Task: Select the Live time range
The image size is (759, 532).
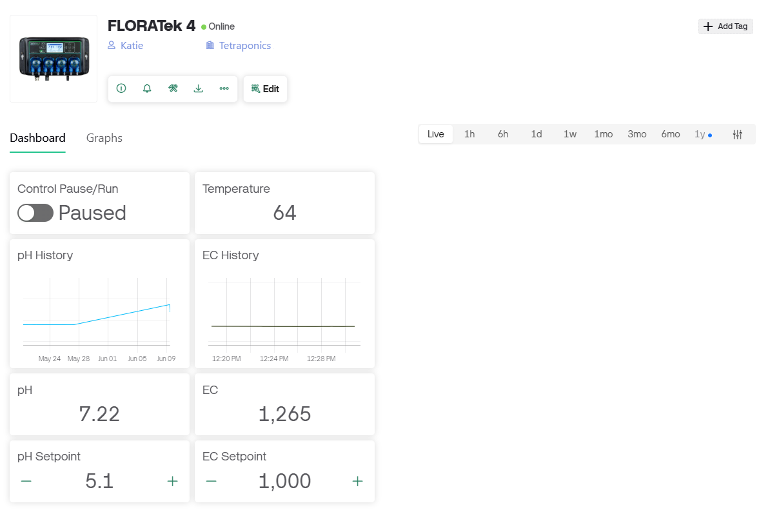Action: click(x=436, y=134)
